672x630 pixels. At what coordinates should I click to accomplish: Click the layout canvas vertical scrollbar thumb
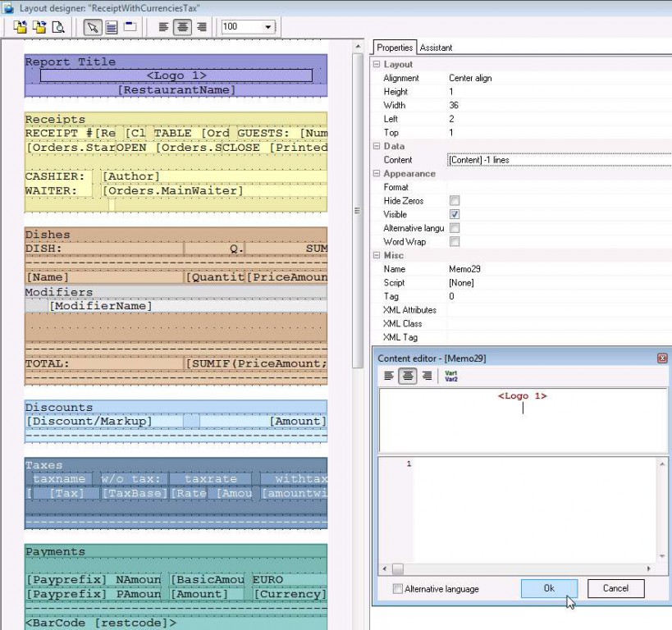[358, 210]
